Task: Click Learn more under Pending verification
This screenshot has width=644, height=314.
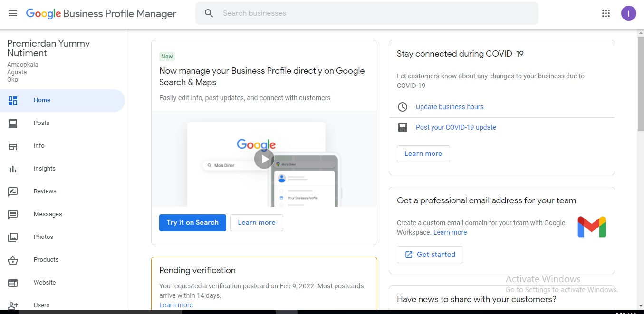Action: 176,305
